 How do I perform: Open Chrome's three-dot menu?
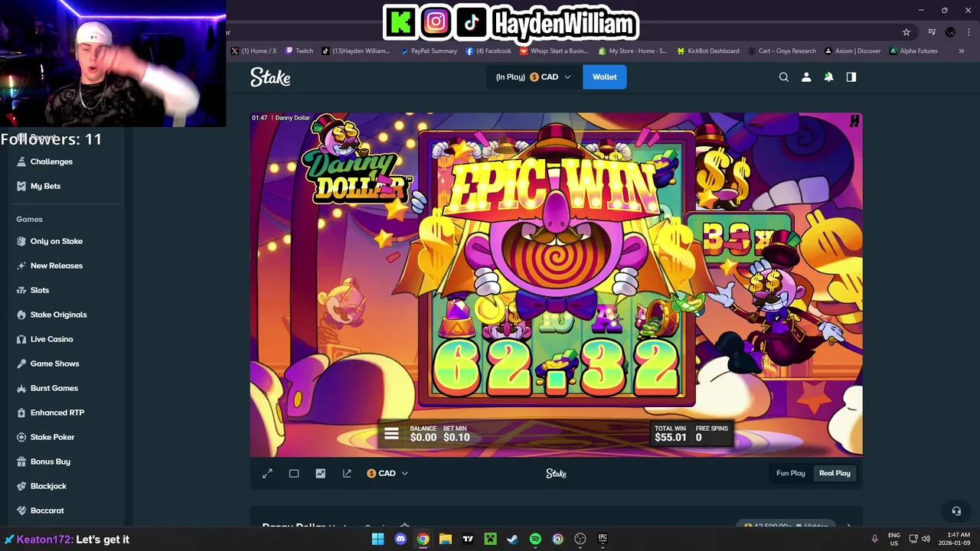point(969,32)
